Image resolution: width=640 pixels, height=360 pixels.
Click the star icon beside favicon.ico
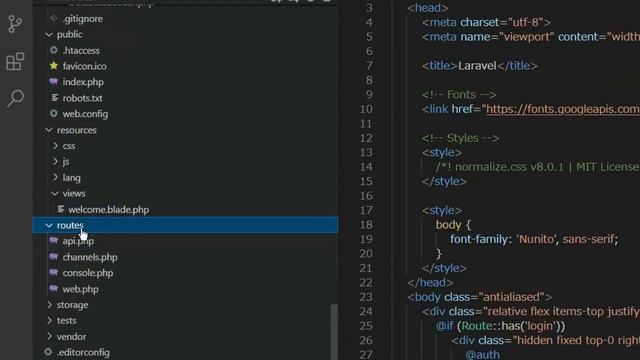coord(53,66)
